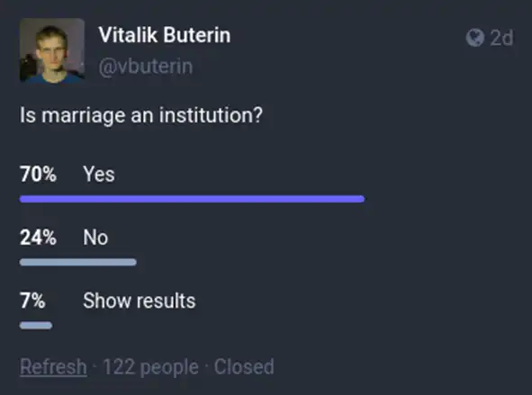Click the Closed poll status label
This screenshot has height=395, width=532.
pyautogui.click(x=244, y=366)
